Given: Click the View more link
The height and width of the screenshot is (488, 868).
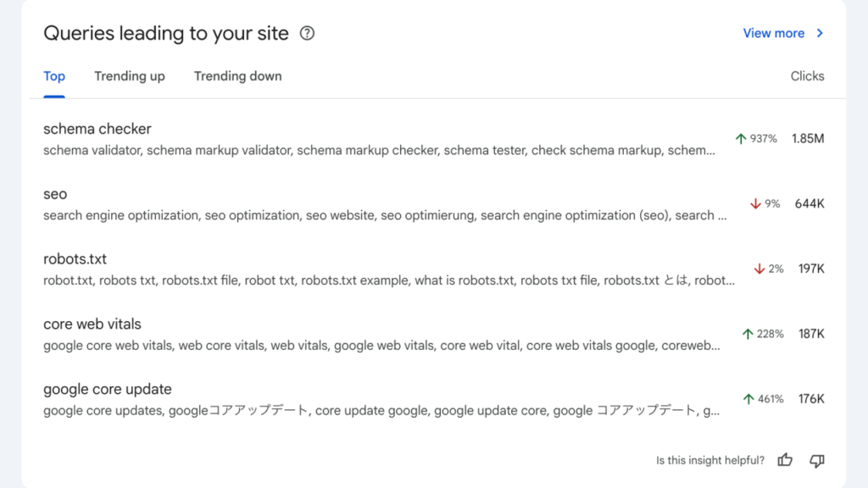Looking at the screenshot, I should (x=773, y=33).
